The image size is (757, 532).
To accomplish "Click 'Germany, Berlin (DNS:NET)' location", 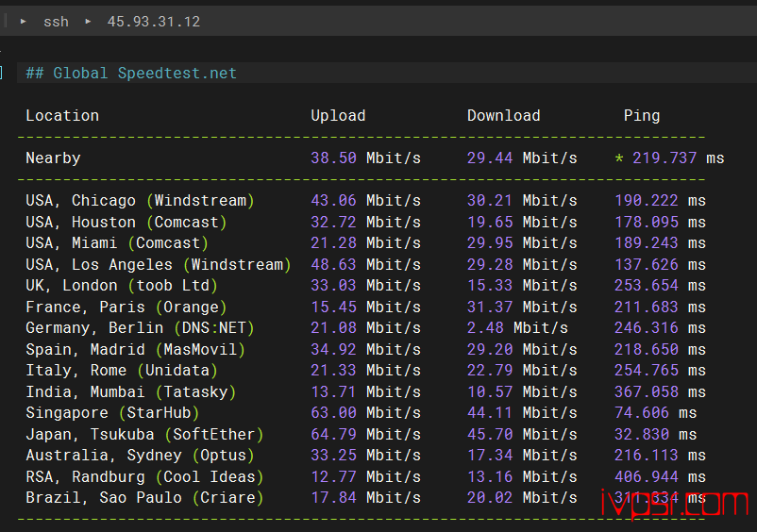I will coord(140,328).
